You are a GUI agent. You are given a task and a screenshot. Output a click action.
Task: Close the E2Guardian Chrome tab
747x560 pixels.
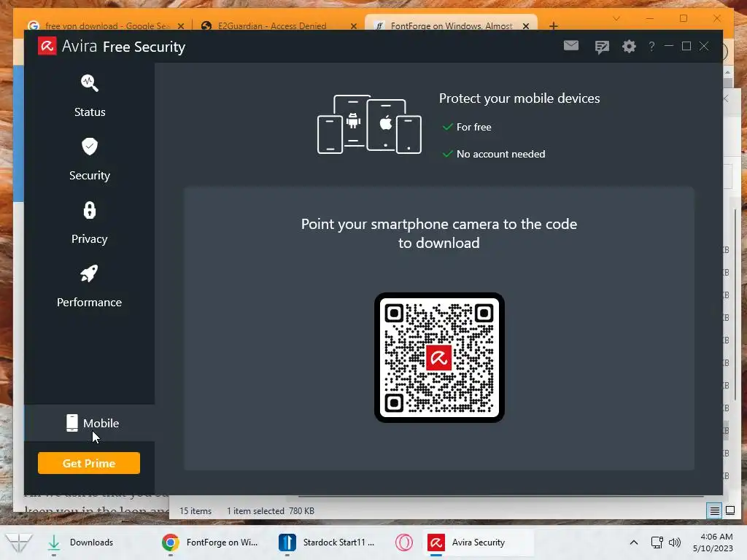pos(354,26)
